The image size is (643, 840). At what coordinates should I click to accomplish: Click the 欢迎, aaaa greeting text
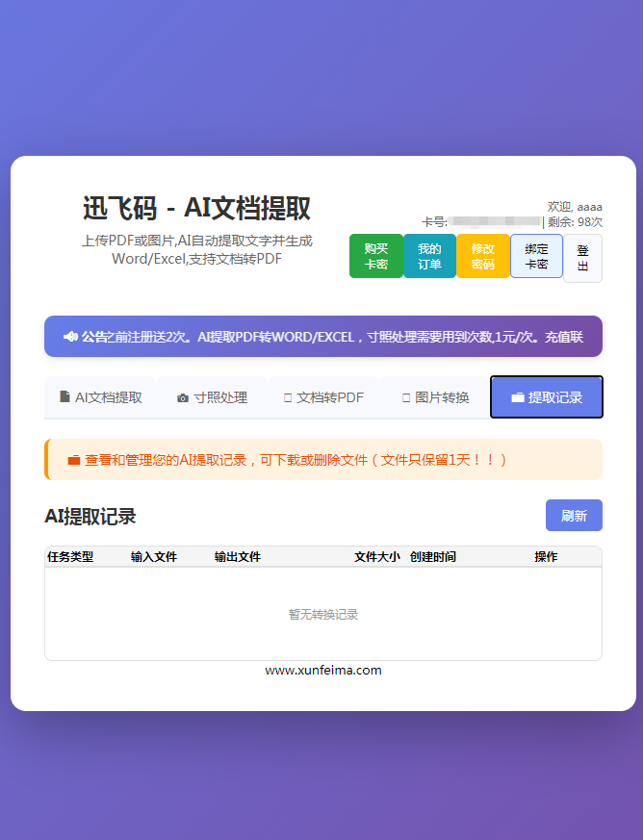(x=575, y=206)
